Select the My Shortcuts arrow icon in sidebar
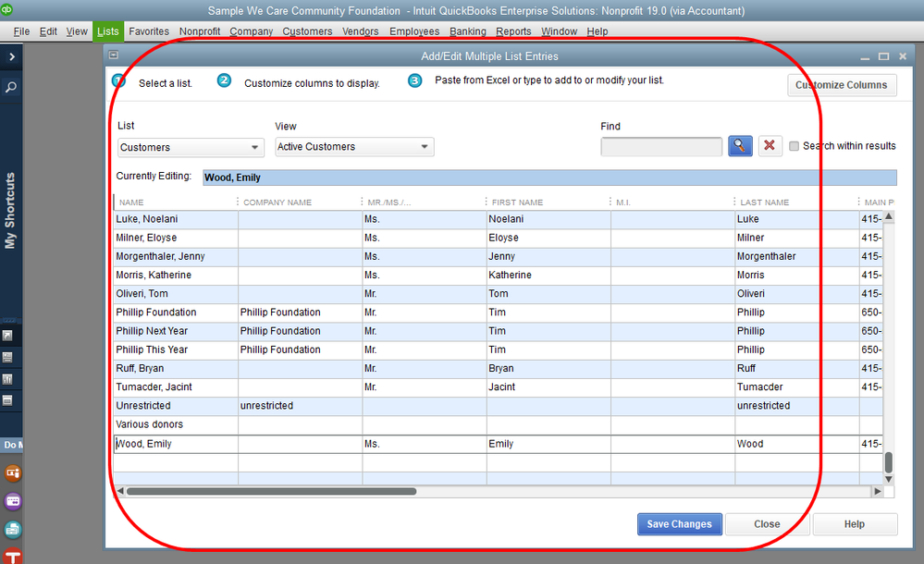 pos(7,336)
